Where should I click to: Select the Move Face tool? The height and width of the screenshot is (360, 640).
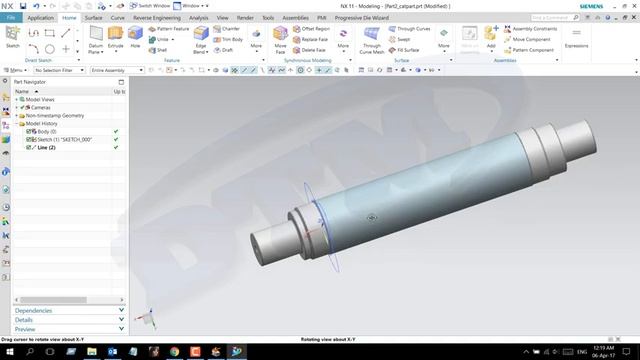[x=280, y=40]
